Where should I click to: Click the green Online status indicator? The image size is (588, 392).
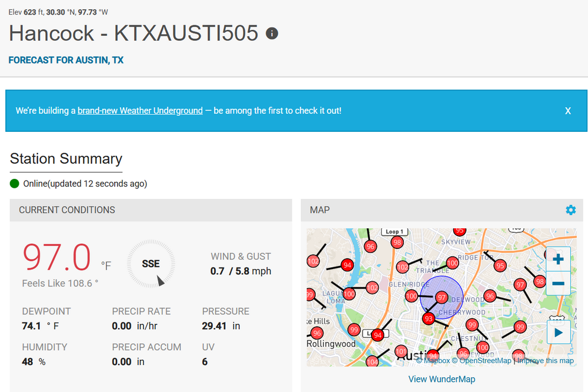tap(15, 184)
